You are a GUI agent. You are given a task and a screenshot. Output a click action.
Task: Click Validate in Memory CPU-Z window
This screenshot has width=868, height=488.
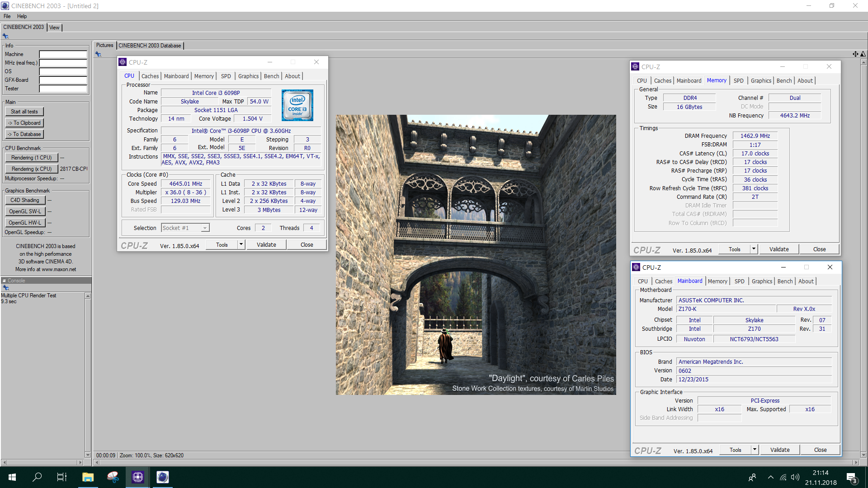click(779, 249)
